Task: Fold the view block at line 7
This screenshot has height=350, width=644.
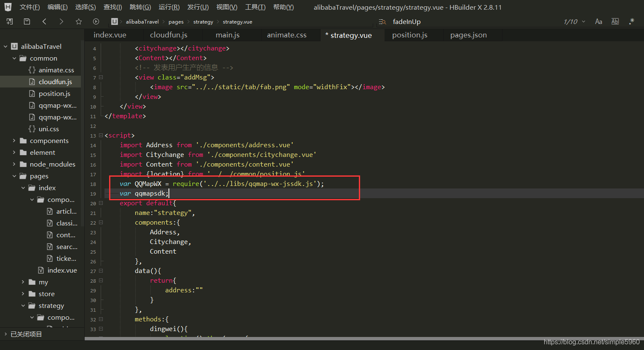Action: coord(101,77)
